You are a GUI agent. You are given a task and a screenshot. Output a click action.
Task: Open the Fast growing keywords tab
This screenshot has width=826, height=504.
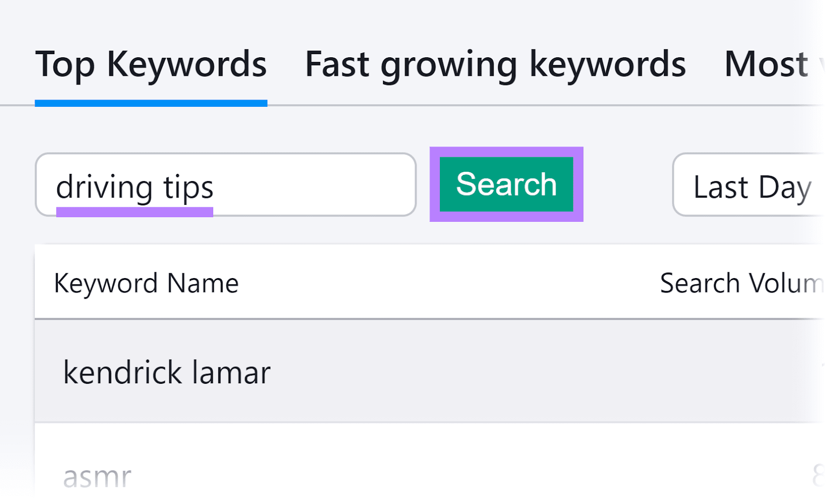point(495,64)
